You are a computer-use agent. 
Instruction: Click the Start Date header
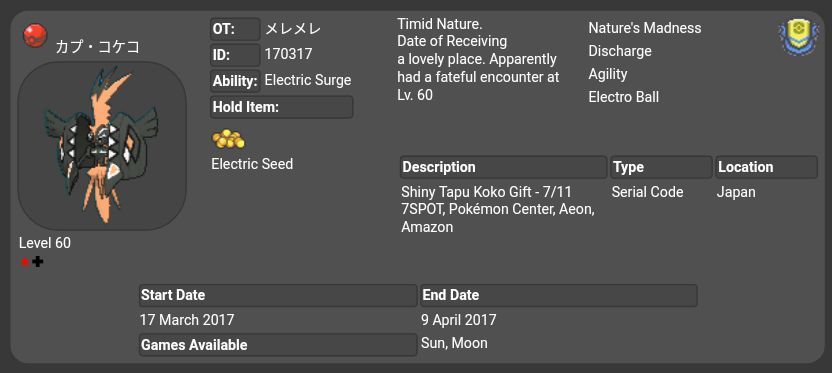click(x=278, y=296)
